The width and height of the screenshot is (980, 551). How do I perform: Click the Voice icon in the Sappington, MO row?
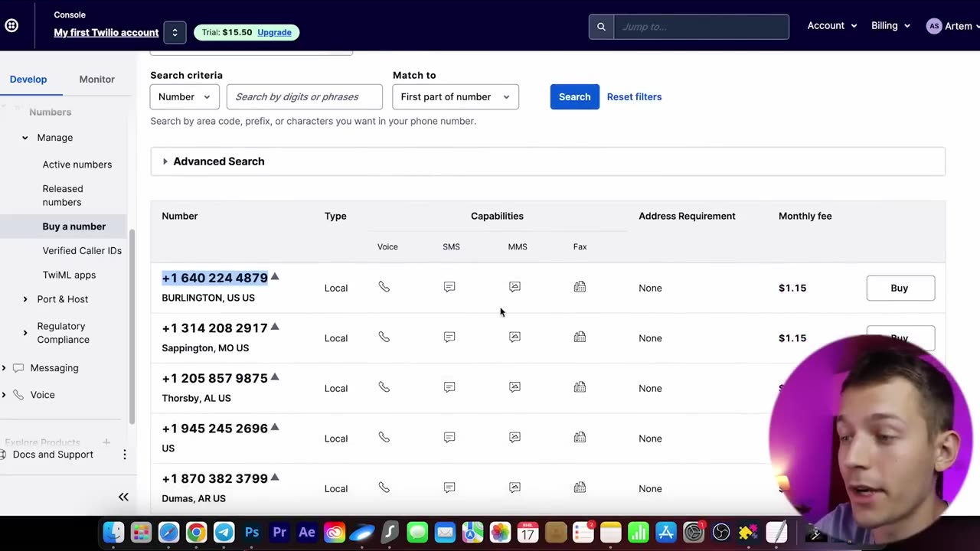(x=384, y=337)
